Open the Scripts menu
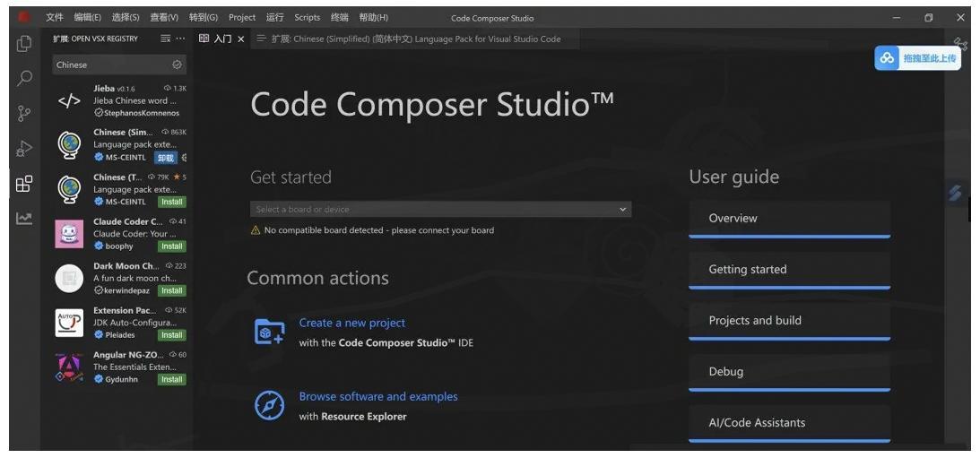 (x=307, y=18)
